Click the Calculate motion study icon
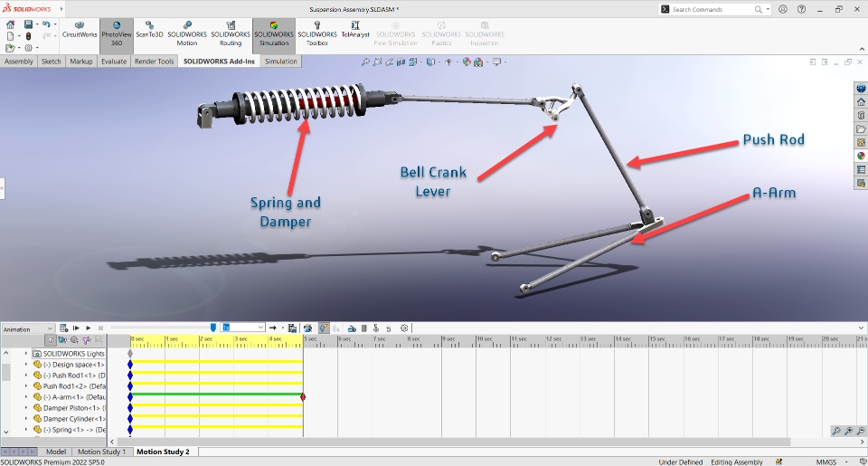The image size is (868, 466). click(x=63, y=328)
